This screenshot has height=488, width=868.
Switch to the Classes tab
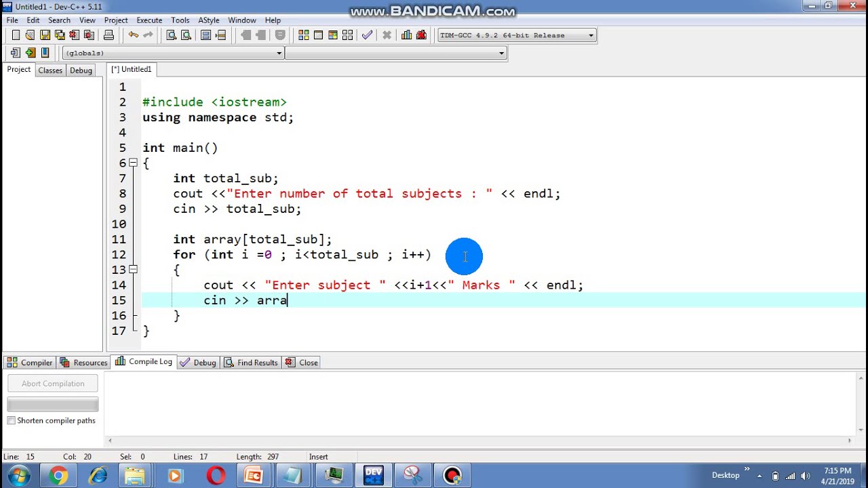click(50, 70)
